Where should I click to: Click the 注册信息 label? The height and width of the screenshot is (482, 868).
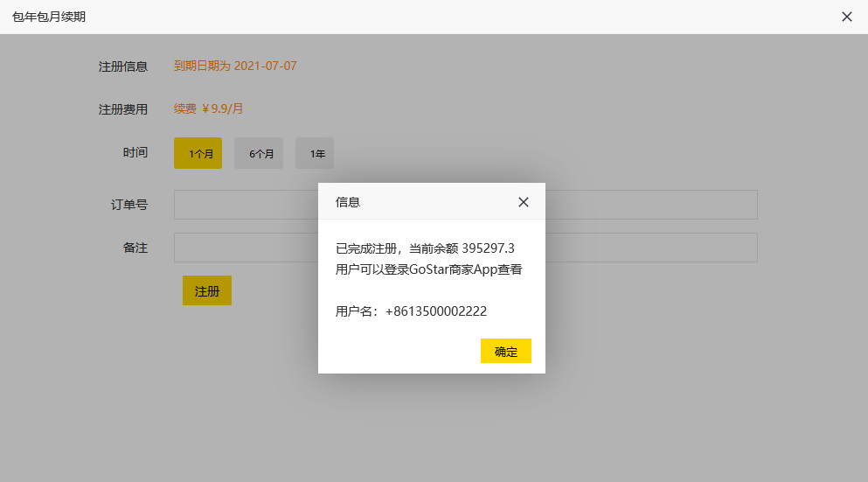click(x=123, y=66)
